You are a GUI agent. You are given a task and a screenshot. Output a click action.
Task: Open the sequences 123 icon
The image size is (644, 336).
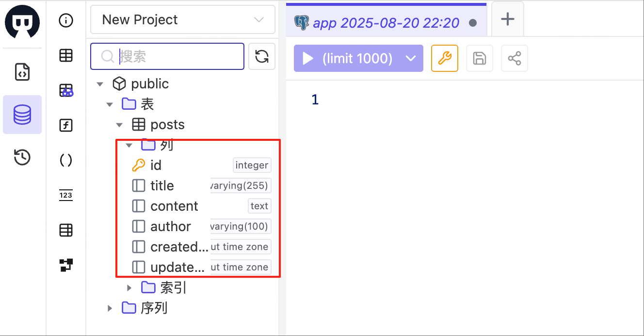click(x=66, y=195)
